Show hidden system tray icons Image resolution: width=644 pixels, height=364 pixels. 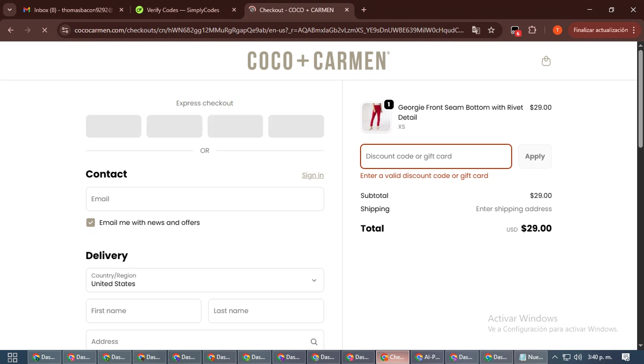click(x=555, y=357)
